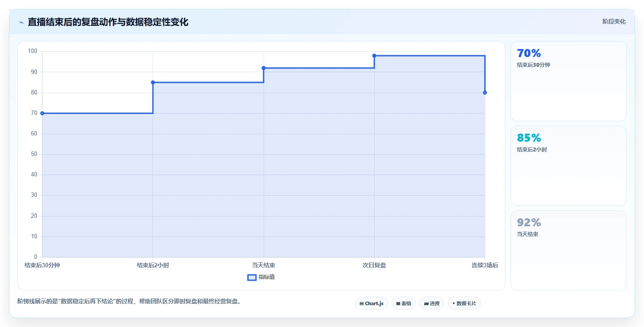Select the 数据卡片 tag chip
Screen dimensions: 644x327
pyautogui.click(x=464, y=303)
